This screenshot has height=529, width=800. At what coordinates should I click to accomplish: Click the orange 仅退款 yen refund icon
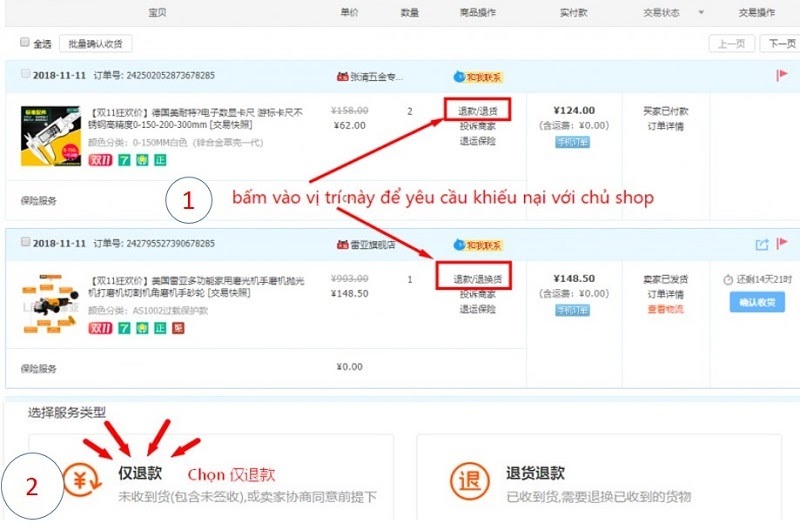point(81,480)
